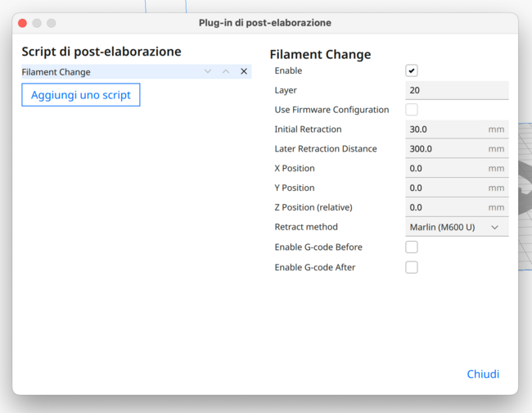Screen dimensions: 532x413
Task: Uncheck the Enable checkbox
Action: [412, 71]
